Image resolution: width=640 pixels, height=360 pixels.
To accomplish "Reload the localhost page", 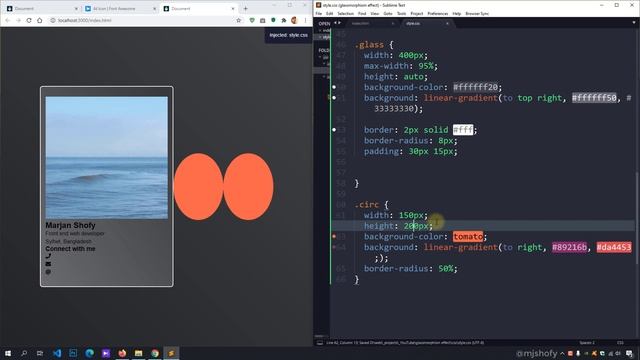I will coord(29,20).
